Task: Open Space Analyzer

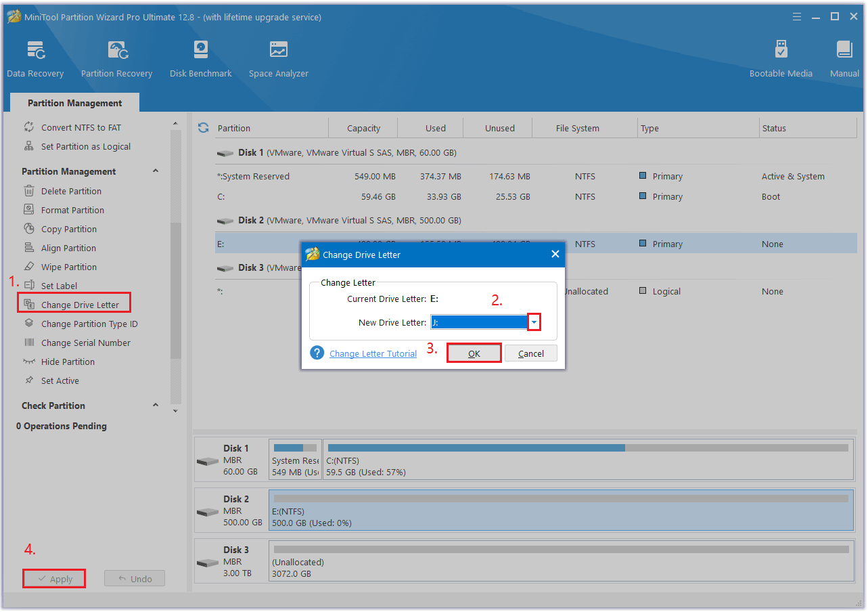Action: 278,60
